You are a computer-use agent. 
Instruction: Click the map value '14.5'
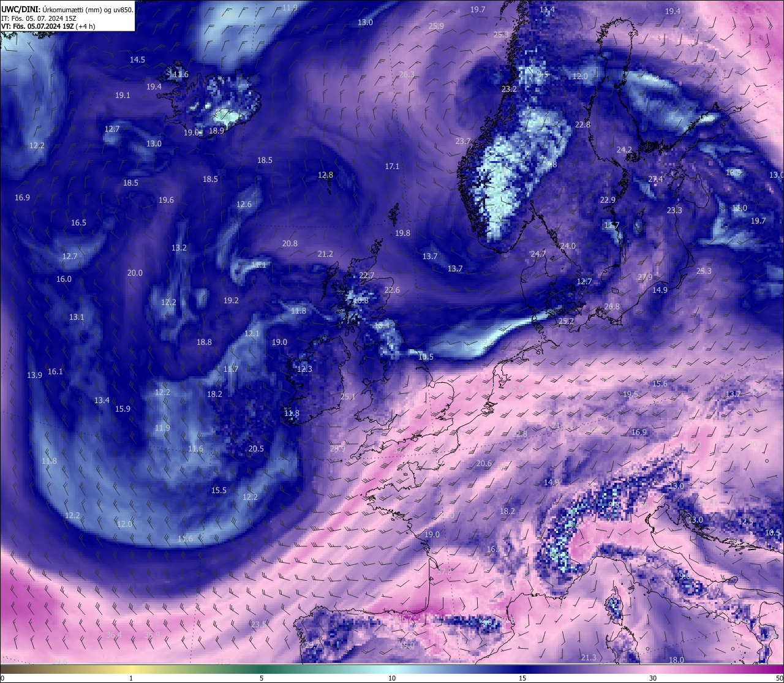(x=137, y=60)
